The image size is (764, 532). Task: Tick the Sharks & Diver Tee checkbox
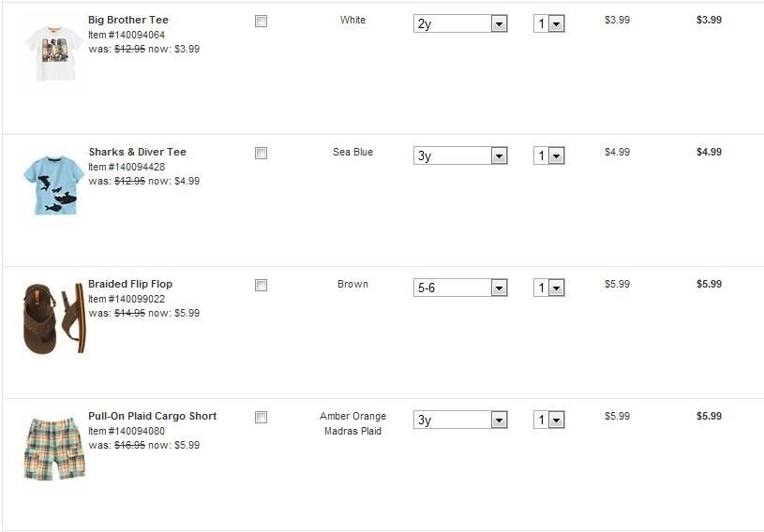pyautogui.click(x=261, y=154)
